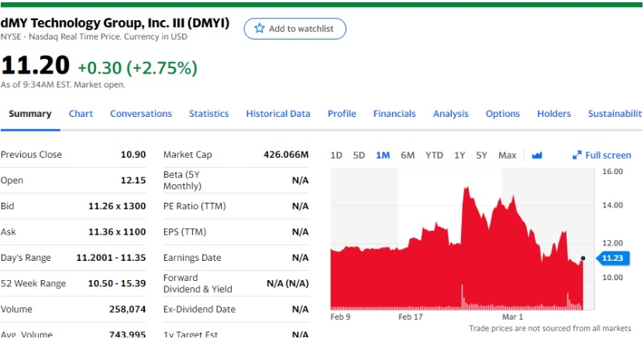The image size is (644, 339).
Task: Open the Sustainability tab
Action: (x=615, y=114)
